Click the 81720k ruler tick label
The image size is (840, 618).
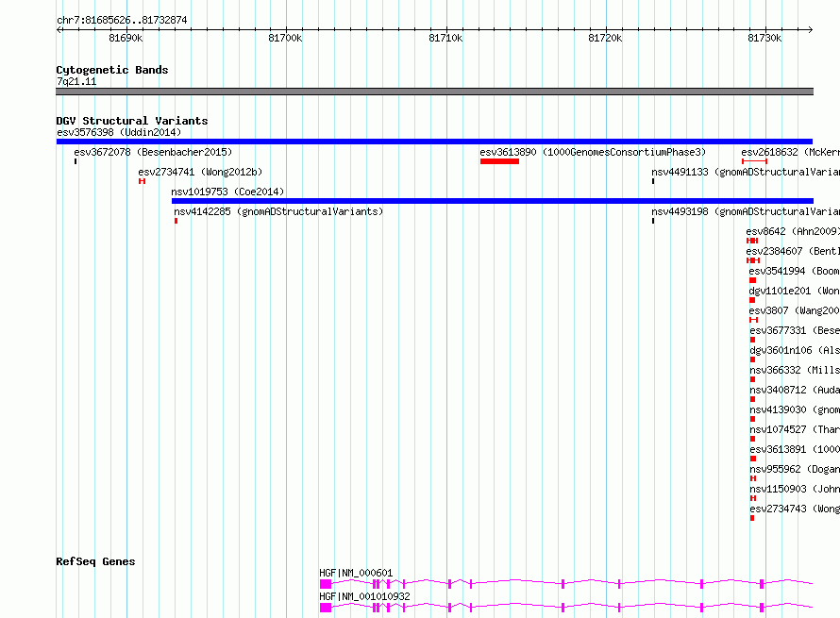click(605, 38)
